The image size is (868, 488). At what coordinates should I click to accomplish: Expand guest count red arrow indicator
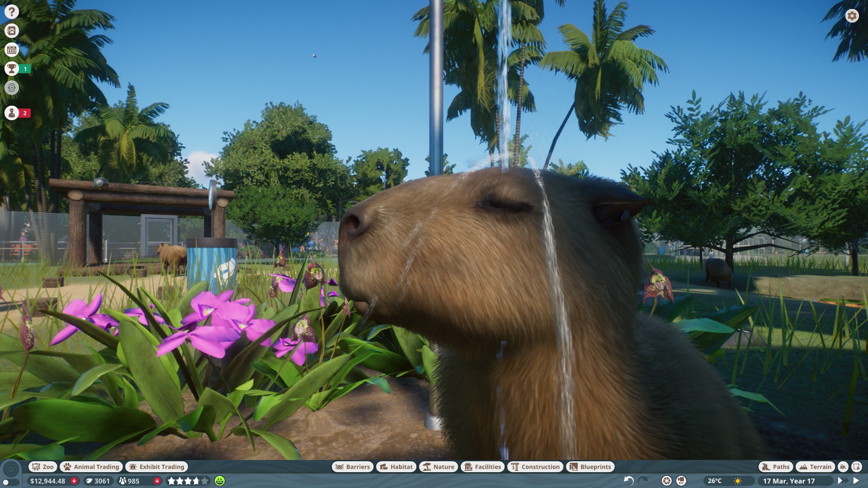tap(157, 481)
